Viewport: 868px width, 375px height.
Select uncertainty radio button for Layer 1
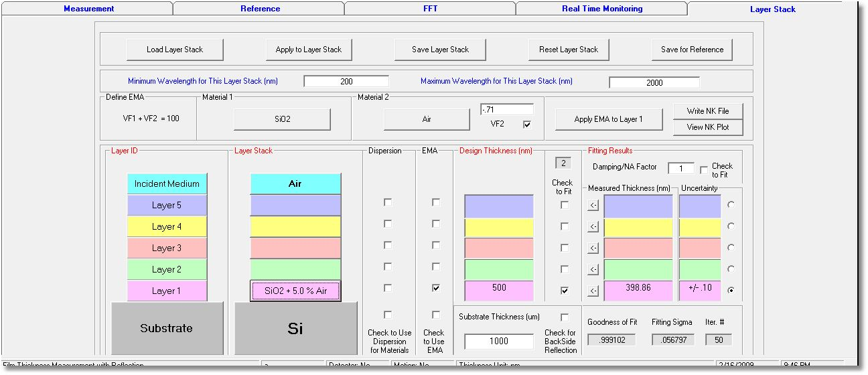(x=731, y=290)
